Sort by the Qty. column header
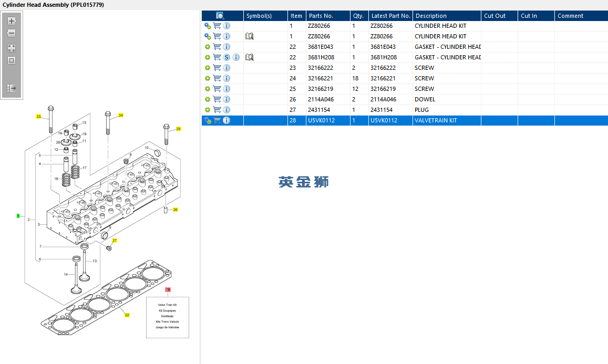608x364 pixels. (359, 16)
